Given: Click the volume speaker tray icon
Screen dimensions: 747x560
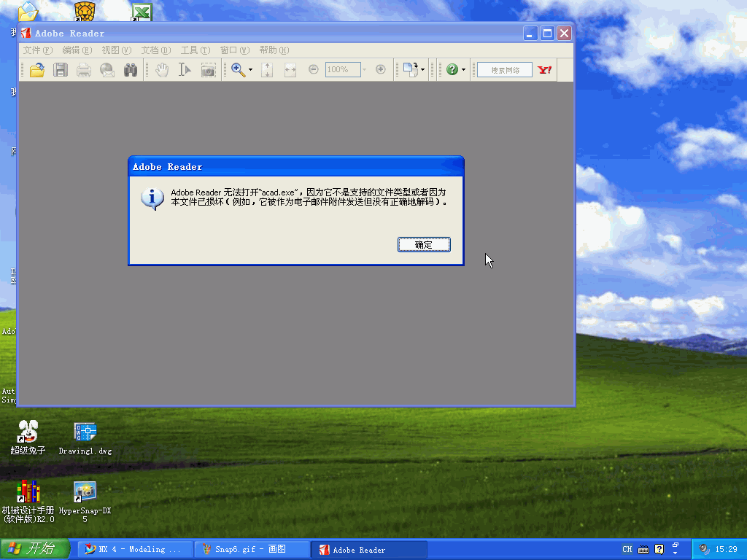Looking at the screenshot, I should click(704, 550).
